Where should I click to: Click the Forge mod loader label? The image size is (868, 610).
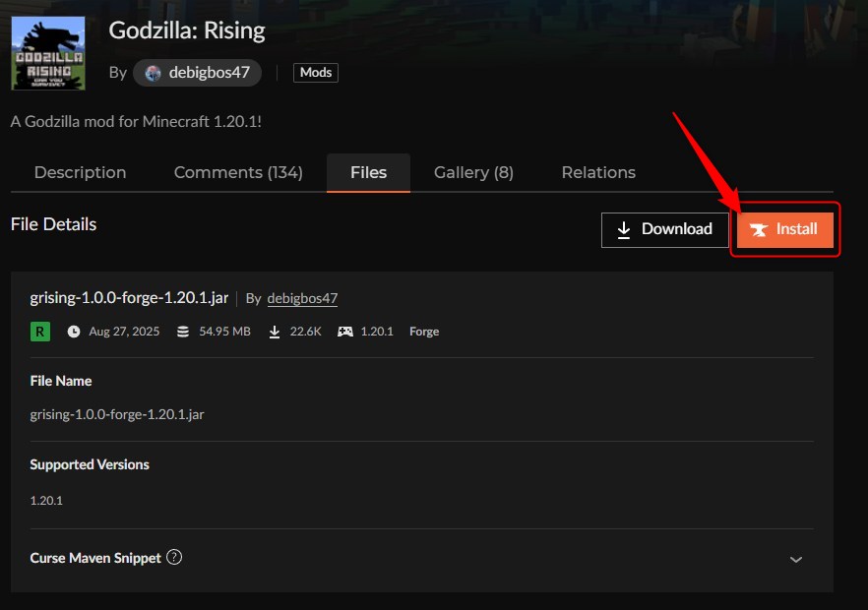[x=424, y=332]
